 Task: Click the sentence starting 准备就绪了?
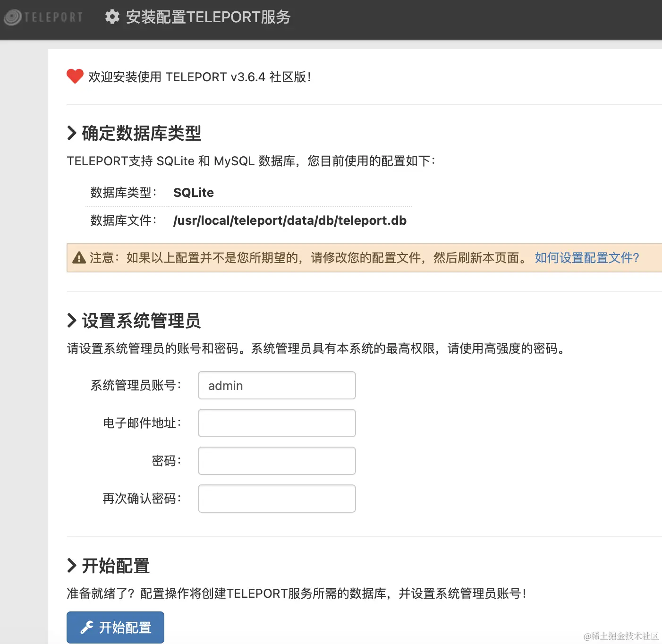pyautogui.click(x=297, y=593)
